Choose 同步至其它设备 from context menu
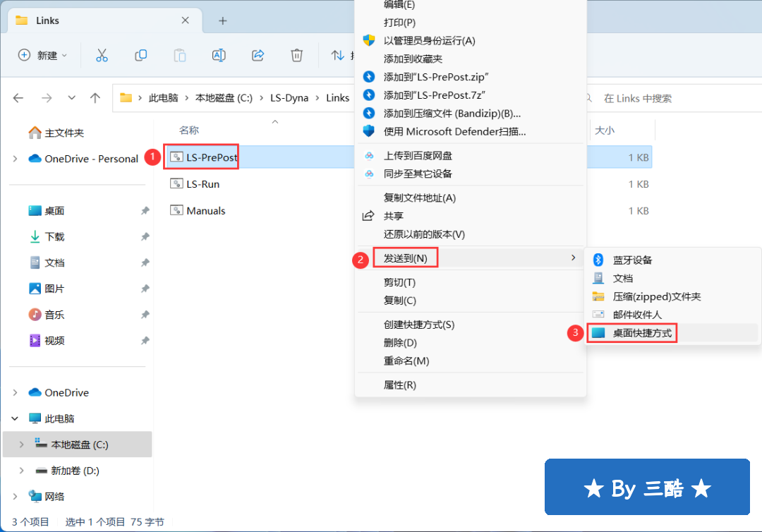 click(471, 174)
